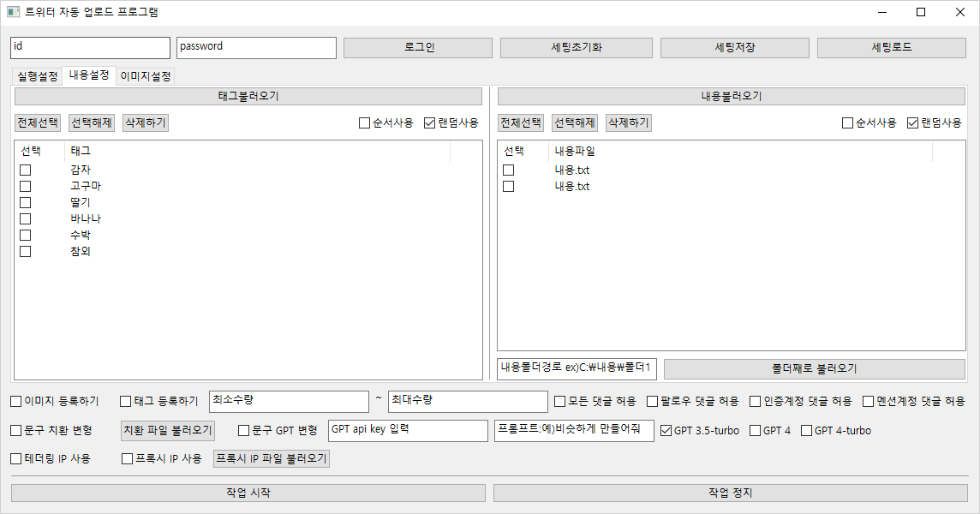The width and height of the screenshot is (980, 514).
Task: Check the box for tag 감자
Action: [25, 170]
